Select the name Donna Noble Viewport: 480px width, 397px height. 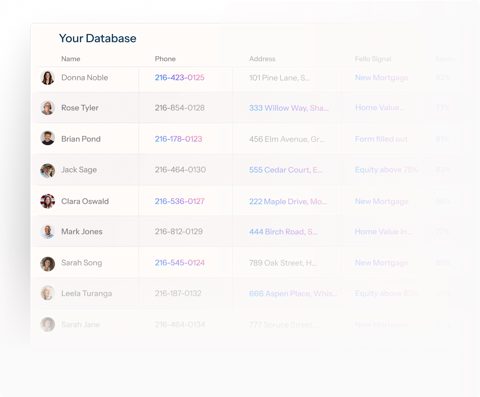point(85,77)
